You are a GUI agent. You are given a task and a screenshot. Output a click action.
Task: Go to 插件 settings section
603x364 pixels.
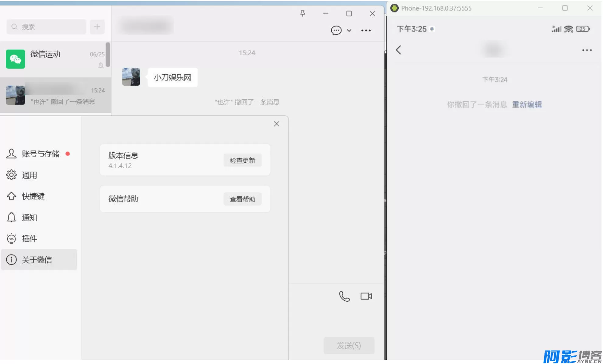(29, 239)
